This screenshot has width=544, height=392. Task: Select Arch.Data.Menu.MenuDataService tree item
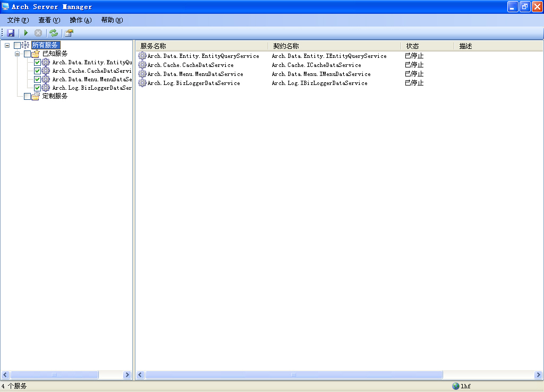tap(91, 79)
